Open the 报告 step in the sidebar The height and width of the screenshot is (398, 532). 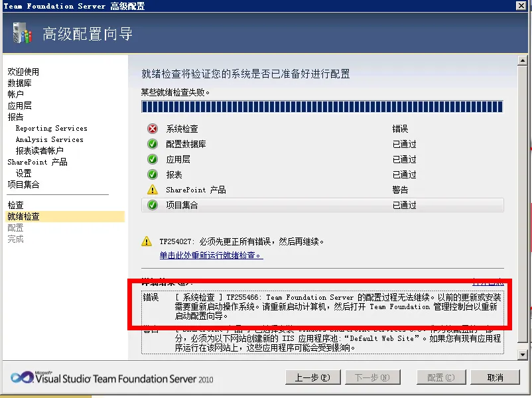(x=16, y=117)
